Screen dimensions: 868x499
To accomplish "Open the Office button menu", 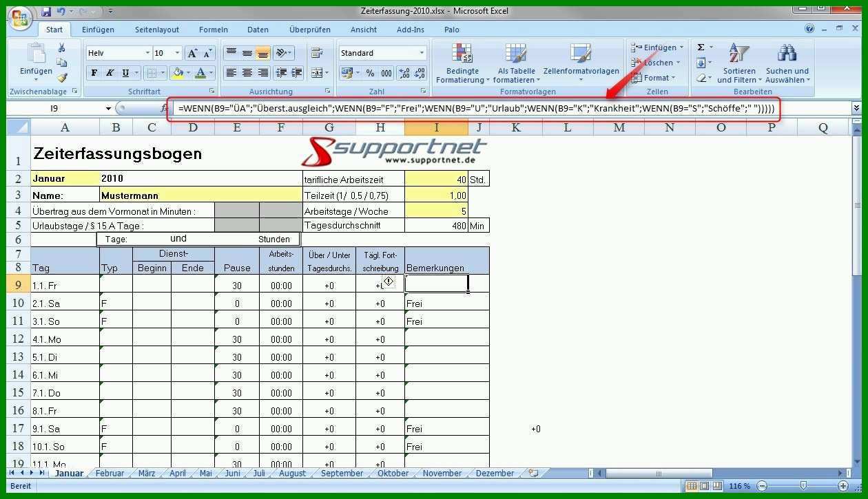I will click(x=19, y=19).
